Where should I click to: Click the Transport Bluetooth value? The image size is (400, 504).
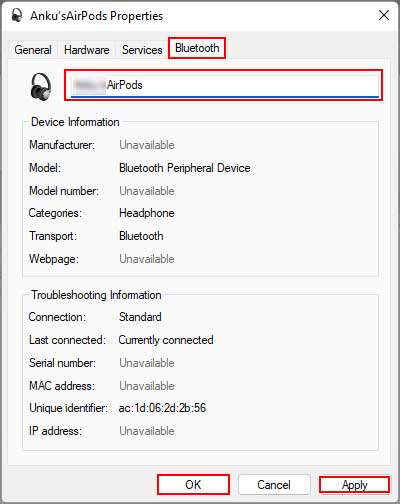click(141, 236)
